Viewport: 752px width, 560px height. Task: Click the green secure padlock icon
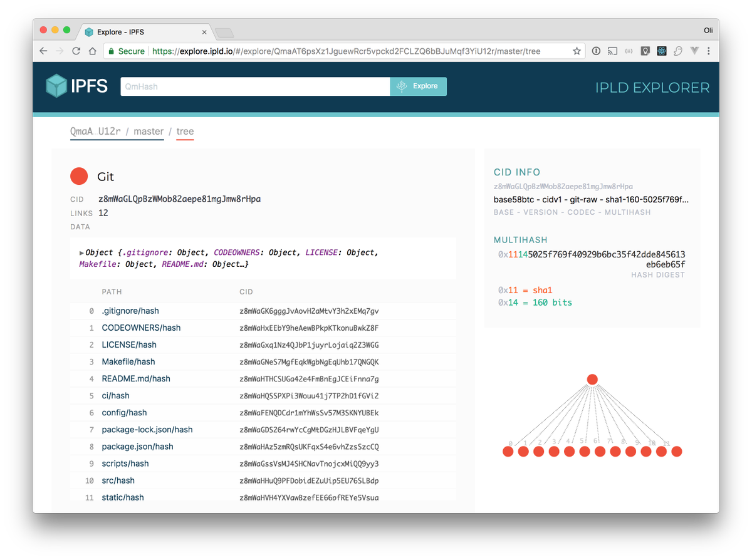pyautogui.click(x=112, y=51)
